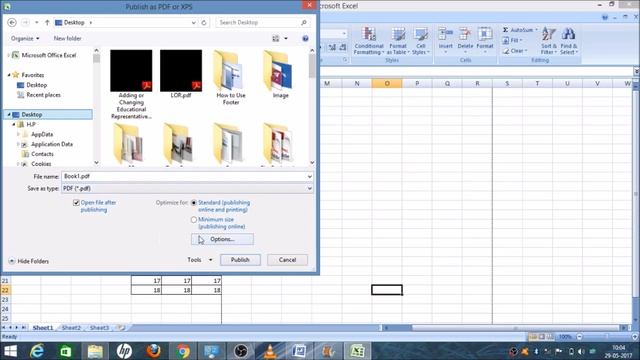Click the Options... button
Viewport: 640px width, 360px height.
tap(222, 239)
